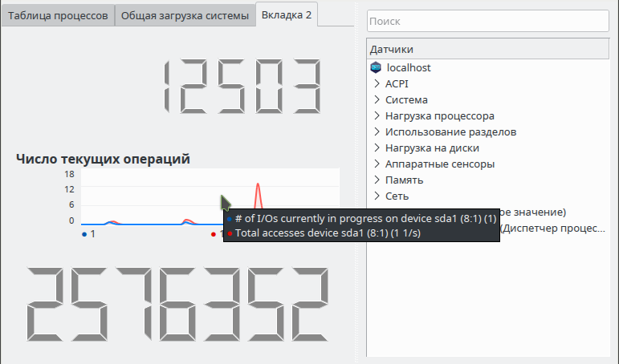The width and height of the screenshot is (619, 364).
Task: Select the Память row label
Action: pos(404,180)
